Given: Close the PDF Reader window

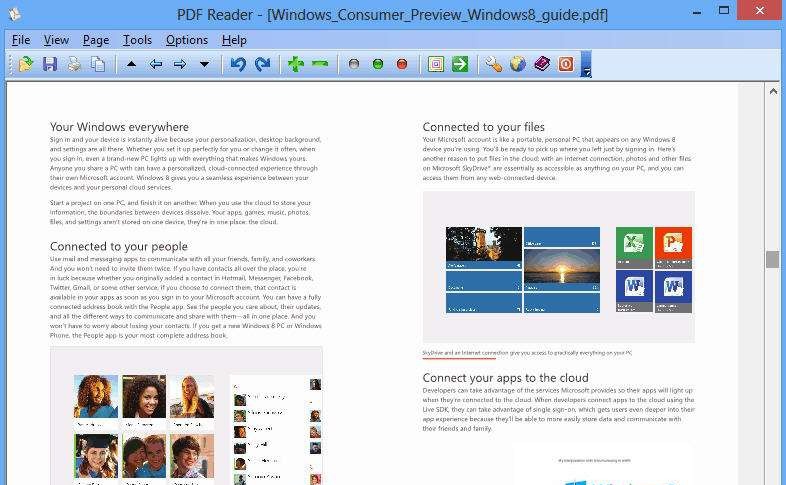Looking at the screenshot, I should pos(760,10).
